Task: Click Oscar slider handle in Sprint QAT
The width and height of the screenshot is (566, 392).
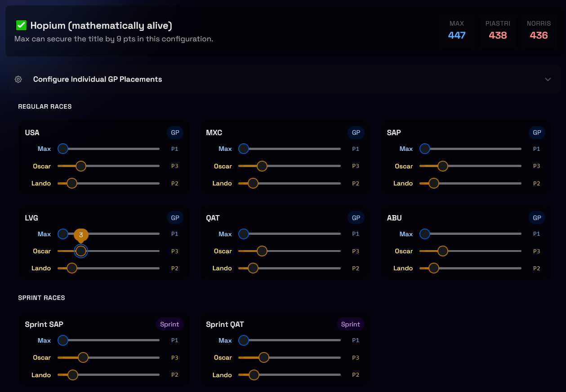Action: pos(263,357)
